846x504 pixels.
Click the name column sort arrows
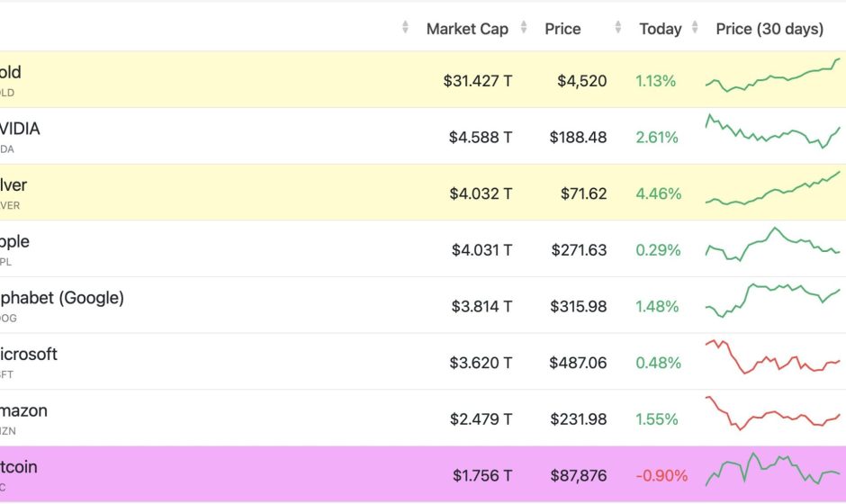[405, 29]
